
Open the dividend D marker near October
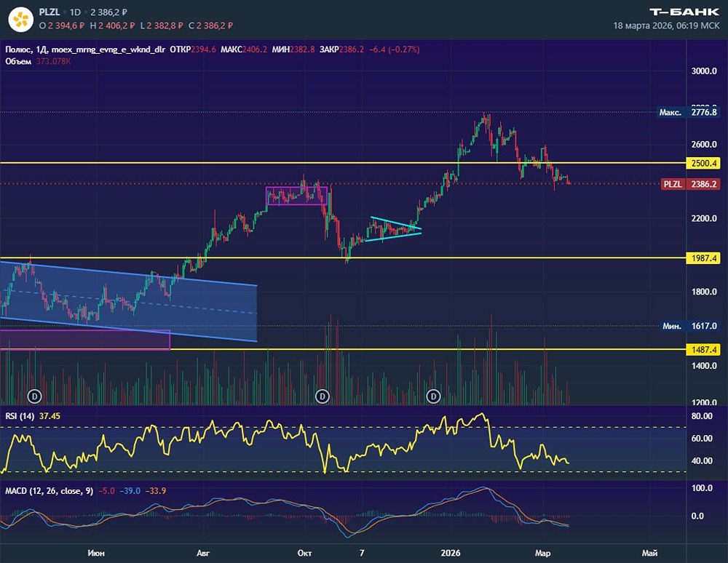tap(323, 396)
